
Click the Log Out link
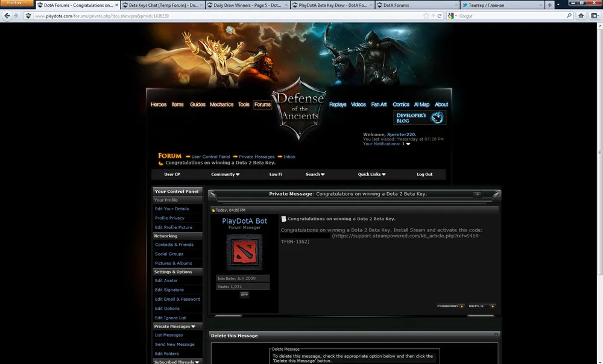[x=425, y=175]
